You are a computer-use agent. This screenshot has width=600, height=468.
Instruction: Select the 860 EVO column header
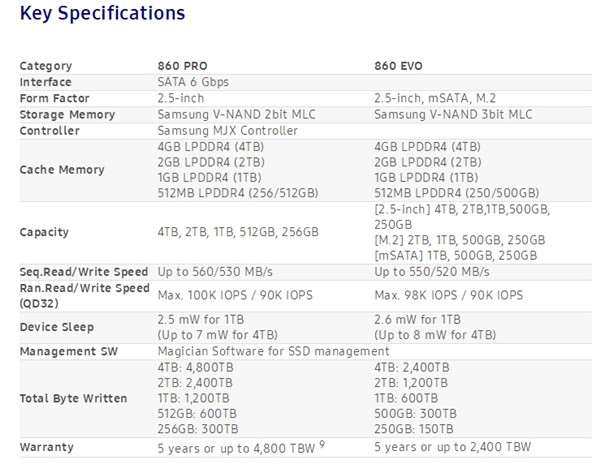pyautogui.click(x=398, y=66)
